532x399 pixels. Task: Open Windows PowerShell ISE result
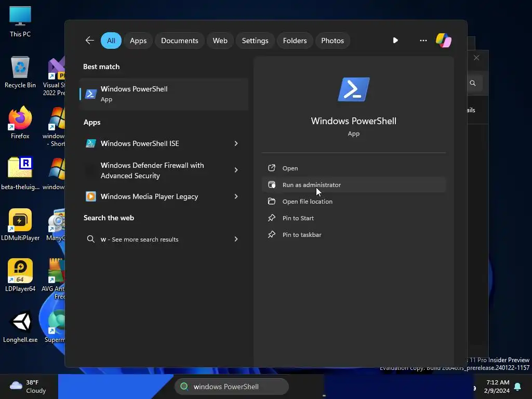tap(164, 143)
